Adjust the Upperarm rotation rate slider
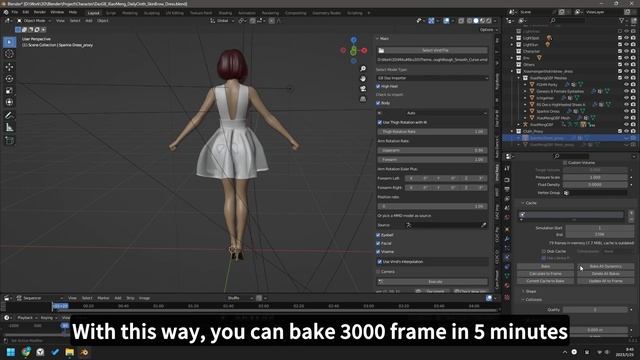 432,150
